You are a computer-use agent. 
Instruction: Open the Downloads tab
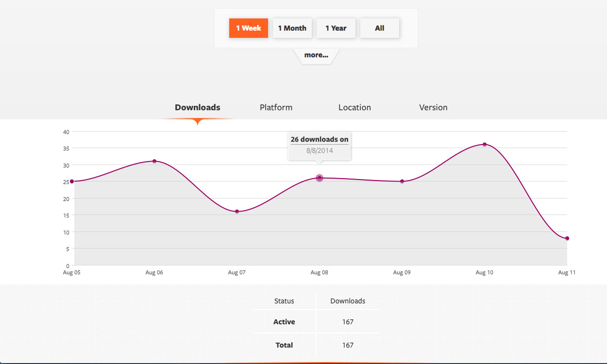point(198,107)
